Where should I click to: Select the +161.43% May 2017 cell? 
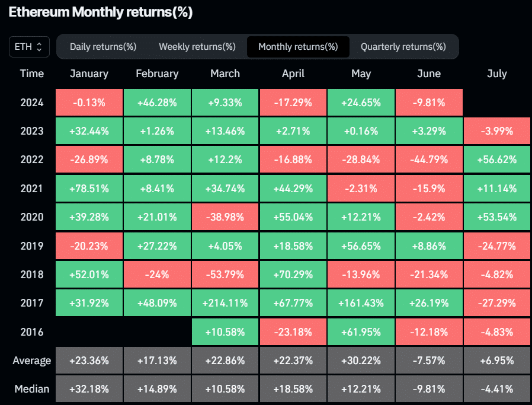361,303
